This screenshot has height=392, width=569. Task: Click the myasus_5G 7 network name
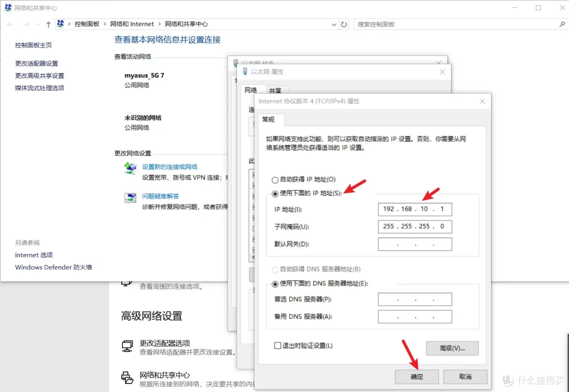144,75
